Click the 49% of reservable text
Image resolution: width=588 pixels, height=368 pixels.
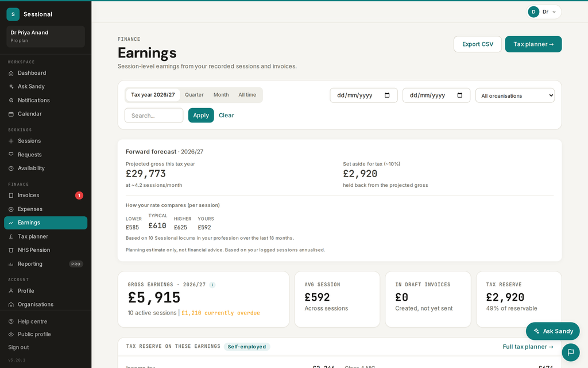point(512,309)
